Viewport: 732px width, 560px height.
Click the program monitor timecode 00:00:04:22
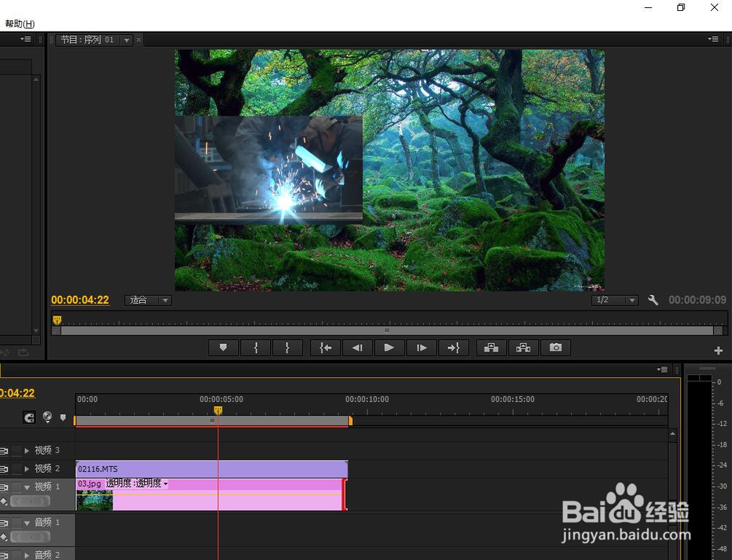(80, 300)
